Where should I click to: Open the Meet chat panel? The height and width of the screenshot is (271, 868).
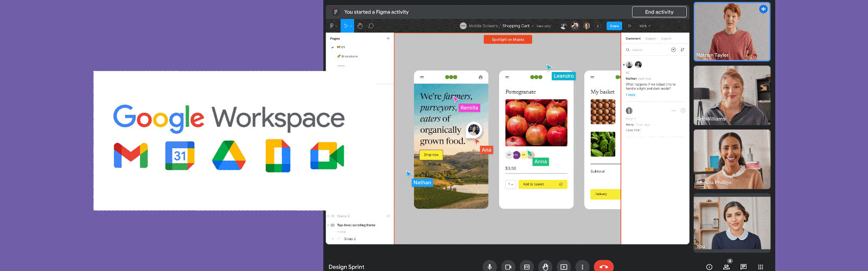(x=743, y=267)
